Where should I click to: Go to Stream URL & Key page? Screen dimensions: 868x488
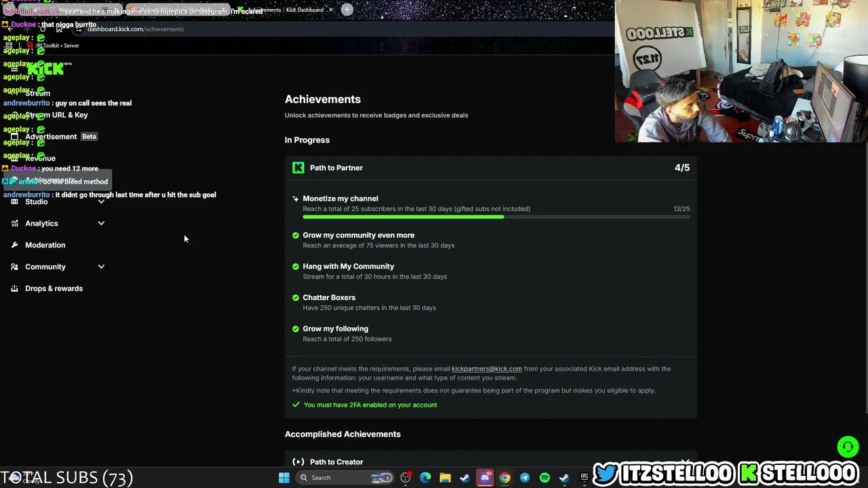click(56, 115)
